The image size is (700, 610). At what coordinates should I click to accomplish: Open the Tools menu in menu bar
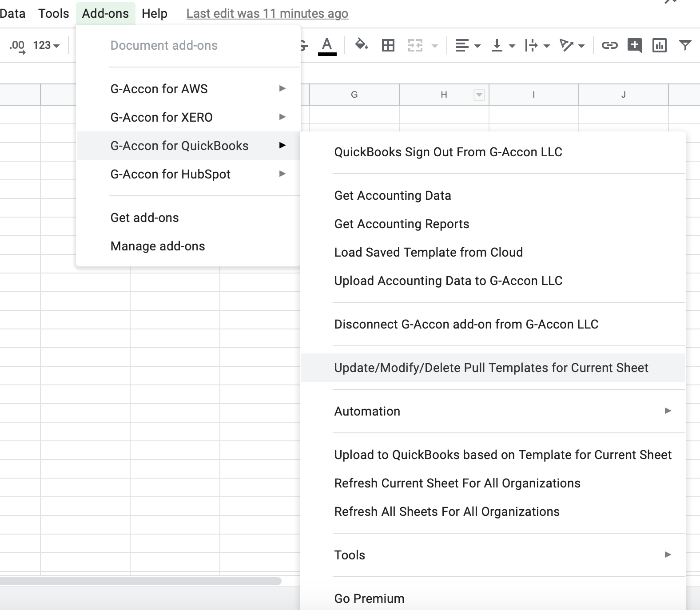tap(54, 13)
